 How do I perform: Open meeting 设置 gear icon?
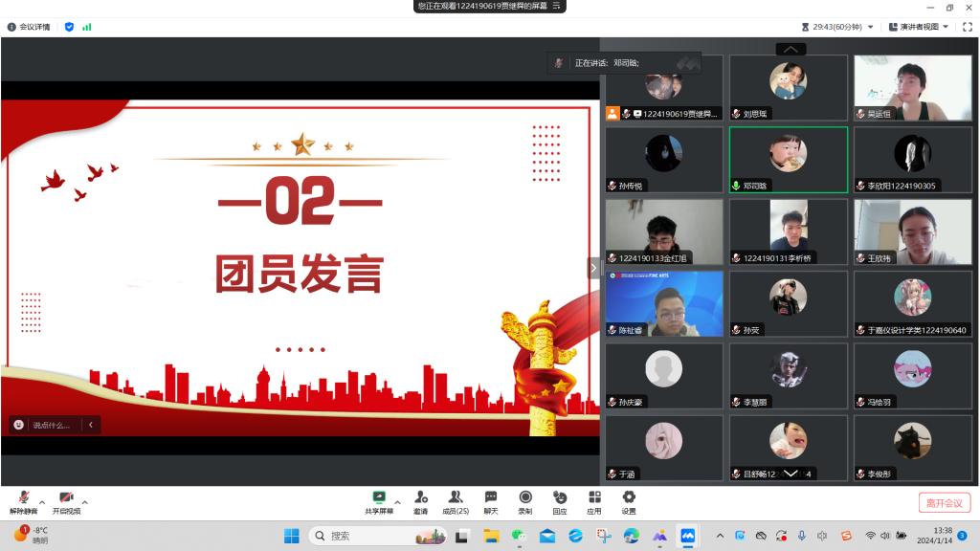tap(629, 501)
